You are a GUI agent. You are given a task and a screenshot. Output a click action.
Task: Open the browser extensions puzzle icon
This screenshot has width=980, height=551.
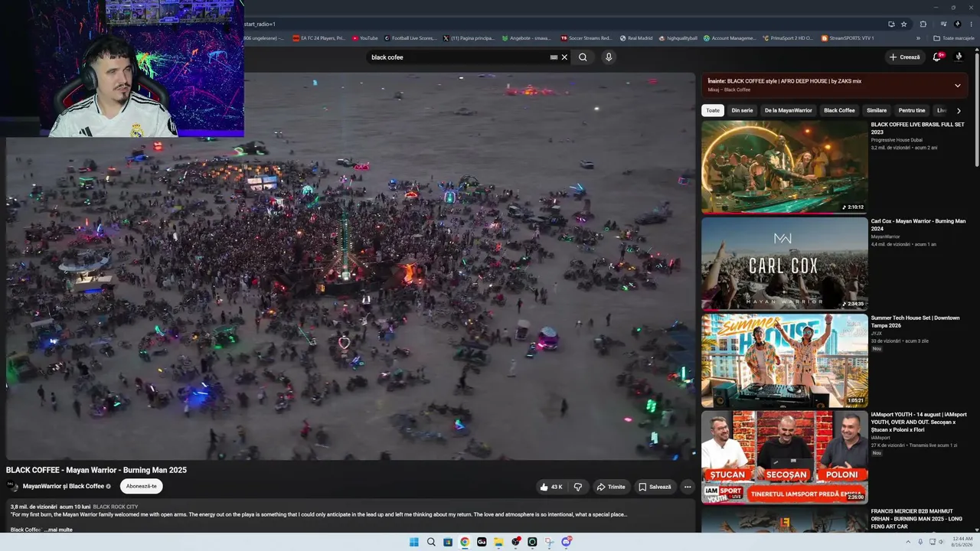coord(923,24)
